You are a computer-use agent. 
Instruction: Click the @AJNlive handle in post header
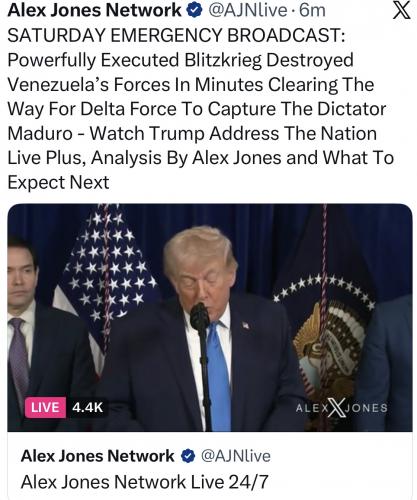click(x=248, y=10)
